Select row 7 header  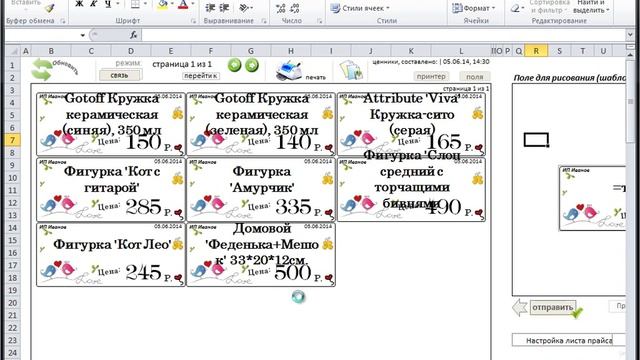(x=12, y=140)
